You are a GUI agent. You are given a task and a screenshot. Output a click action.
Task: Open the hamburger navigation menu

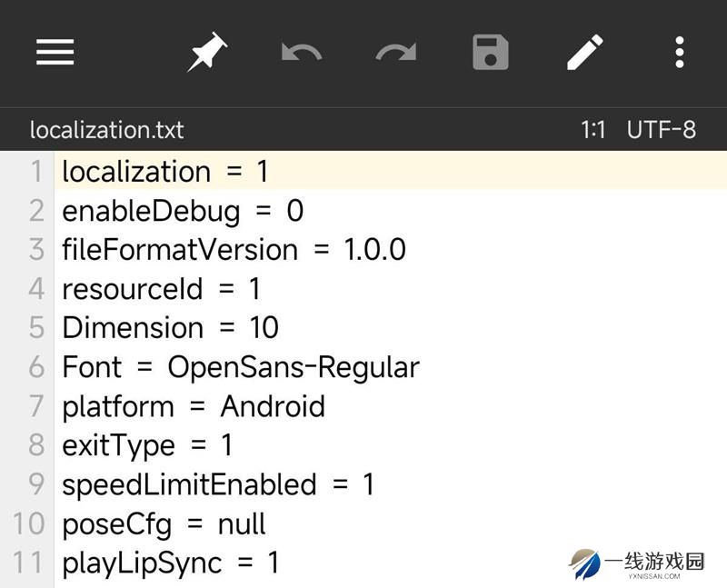[55, 52]
